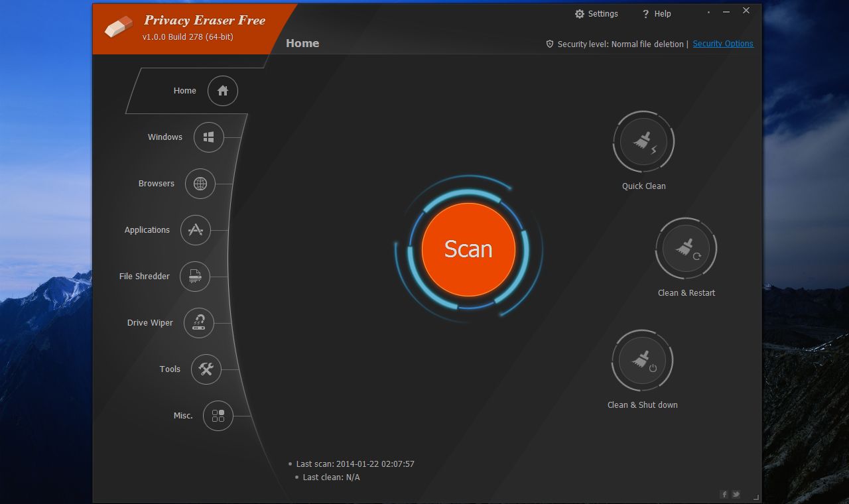This screenshot has height=504, width=849.
Task: Open the Security Options link
Action: tap(723, 44)
